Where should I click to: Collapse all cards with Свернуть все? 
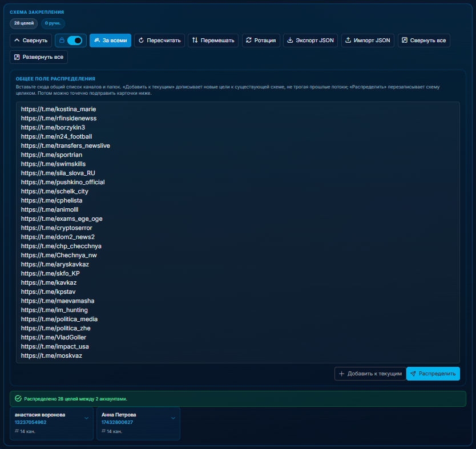(x=424, y=41)
